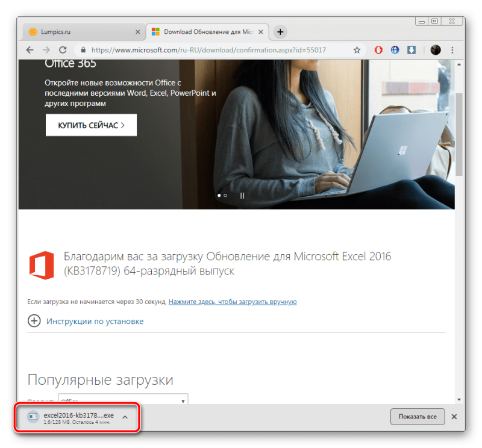The height and width of the screenshot is (448, 482).
Task: Bookmark this page with the star icon
Action: (357, 50)
